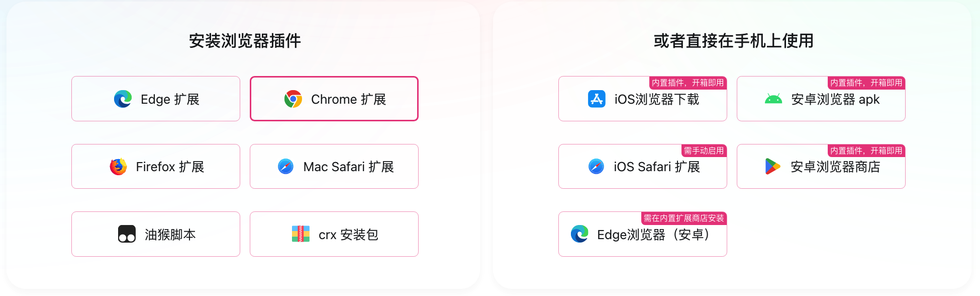Viewport: 980px width, 296px height.
Task: Click the Firefox logo icon
Action: point(118,167)
